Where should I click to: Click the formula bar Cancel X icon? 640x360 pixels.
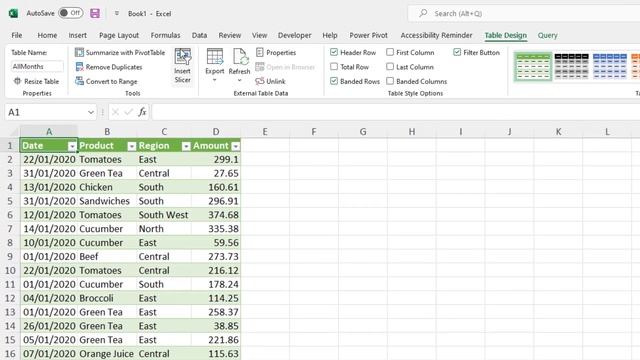(x=115, y=112)
